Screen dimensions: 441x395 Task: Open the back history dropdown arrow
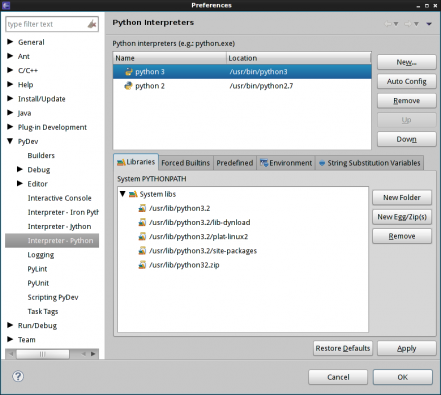click(x=396, y=24)
